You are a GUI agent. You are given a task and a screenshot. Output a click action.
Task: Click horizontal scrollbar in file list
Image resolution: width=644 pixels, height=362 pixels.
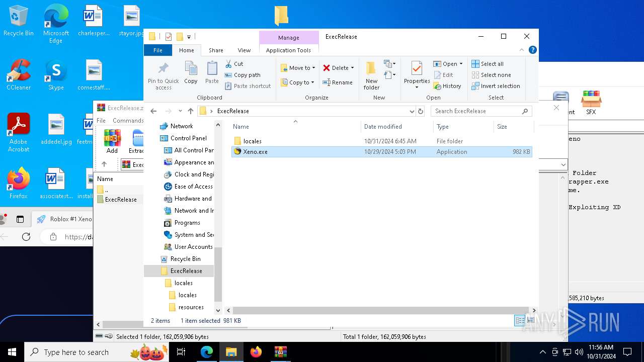[x=381, y=310]
